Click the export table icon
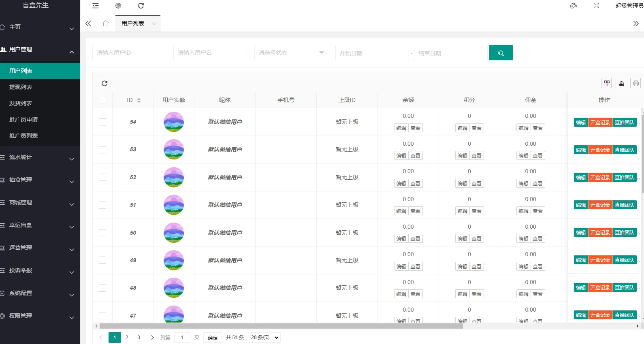This screenshot has width=644, height=344. tap(621, 83)
